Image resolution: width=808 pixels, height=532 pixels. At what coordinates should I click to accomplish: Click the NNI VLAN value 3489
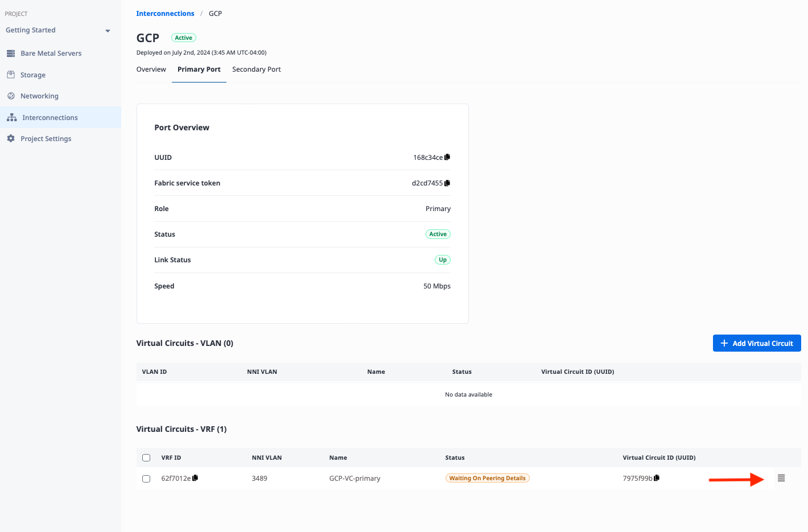click(x=259, y=479)
